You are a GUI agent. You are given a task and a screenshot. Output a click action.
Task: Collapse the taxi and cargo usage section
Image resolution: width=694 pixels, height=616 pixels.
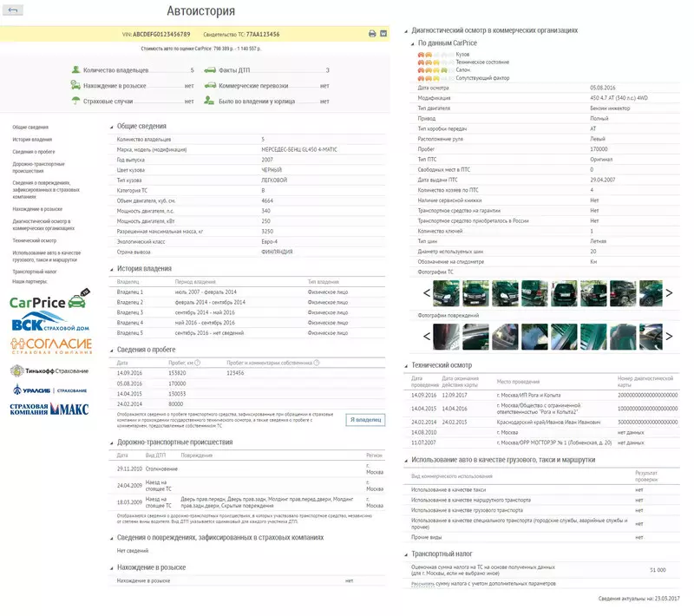pyautogui.click(x=406, y=461)
